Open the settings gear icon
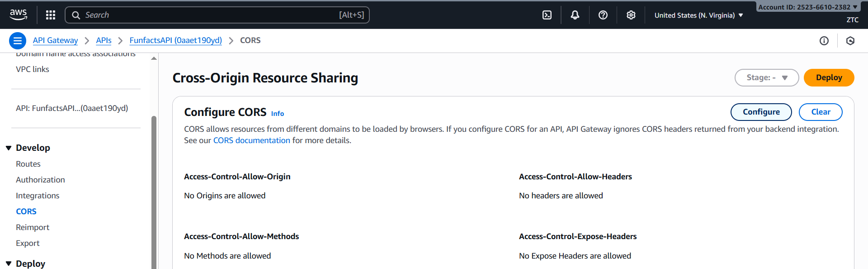The image size is (868, 269). point(631,15)
